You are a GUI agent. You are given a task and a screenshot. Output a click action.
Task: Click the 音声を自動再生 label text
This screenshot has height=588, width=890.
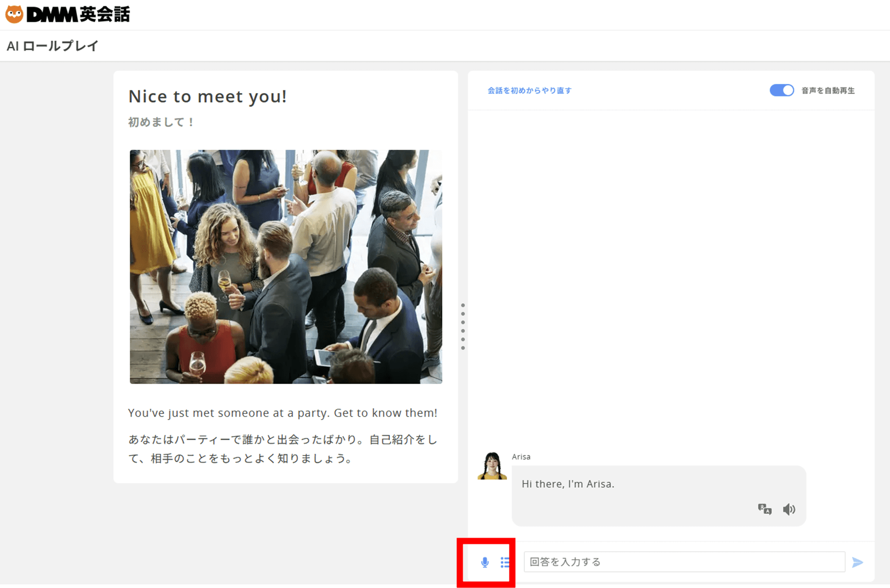pyautogui.click(x=828, y=90)
